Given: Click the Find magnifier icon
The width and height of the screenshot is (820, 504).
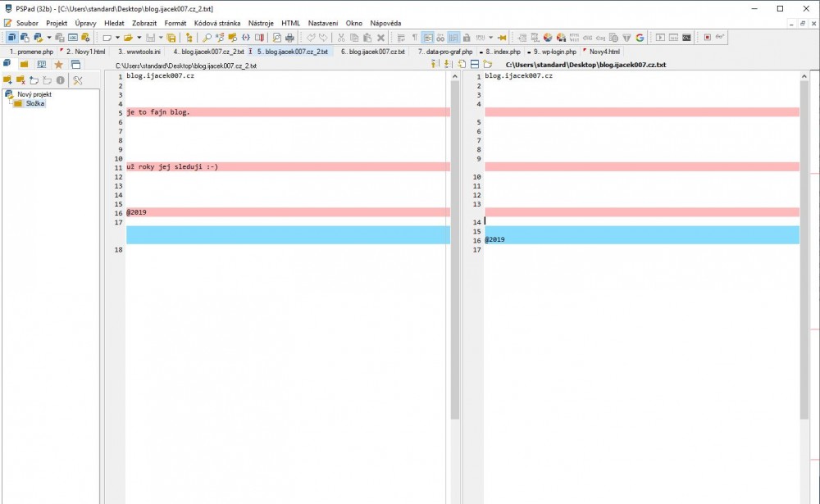Looking at the screenshot, I should click(x=207, y=38).
